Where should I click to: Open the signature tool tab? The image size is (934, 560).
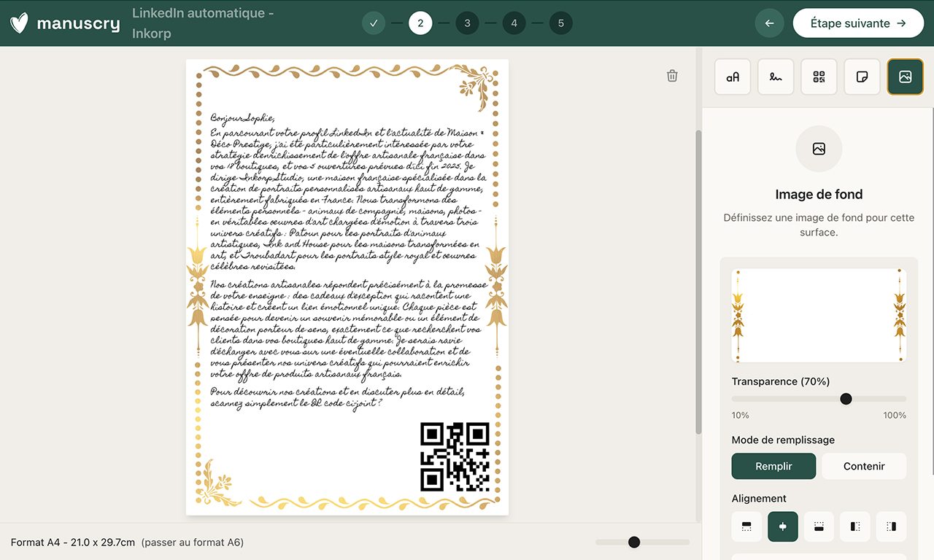(x=776, y=77)
